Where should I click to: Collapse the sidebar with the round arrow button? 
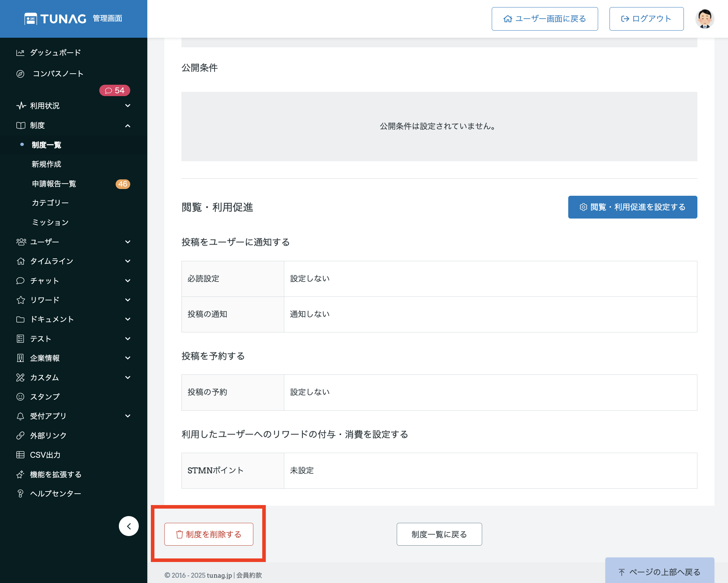point(129,526)
